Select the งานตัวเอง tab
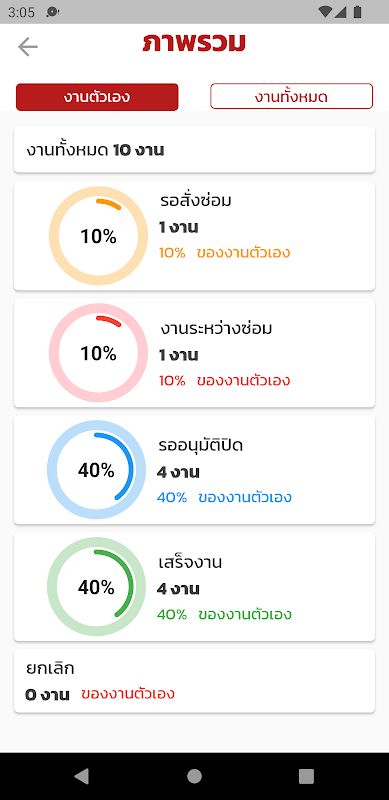 (97, 97)
